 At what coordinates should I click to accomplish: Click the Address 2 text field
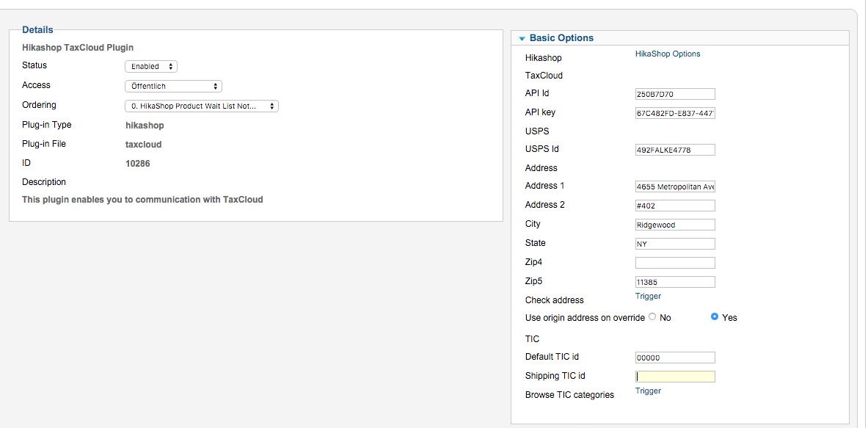coord(675,206)
